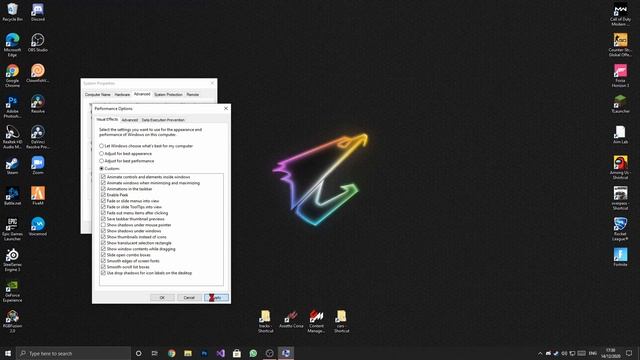Select the Visual Effects tab

pos(107,119)
